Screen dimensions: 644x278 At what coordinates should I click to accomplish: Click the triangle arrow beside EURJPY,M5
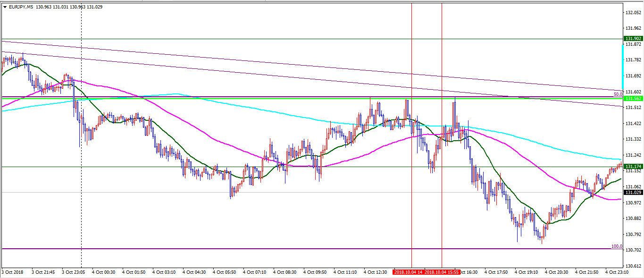pos(5,7)
